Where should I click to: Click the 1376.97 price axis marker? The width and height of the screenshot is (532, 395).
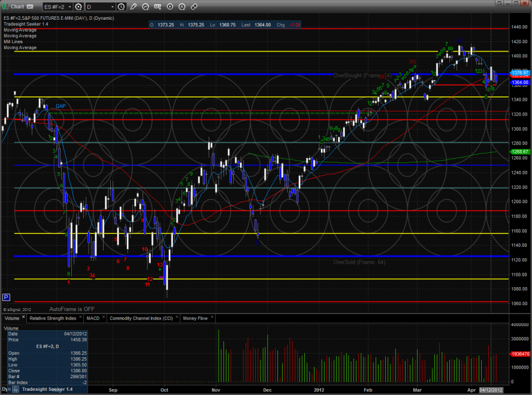pos(518,72)
